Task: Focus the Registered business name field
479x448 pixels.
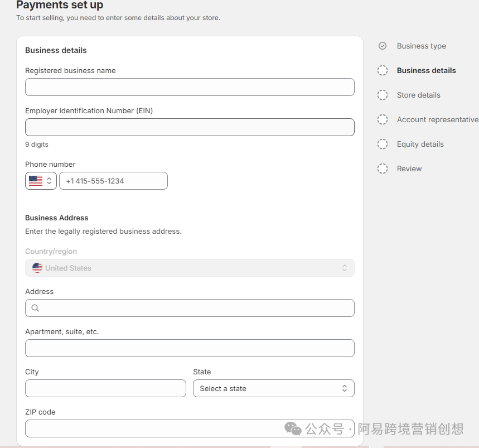Action: [x=190, y=87]
